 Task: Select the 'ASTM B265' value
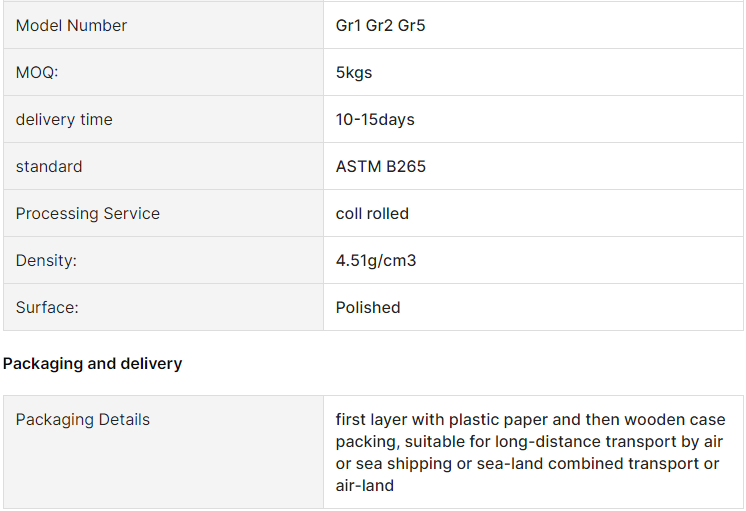click(x=381, y=167)
